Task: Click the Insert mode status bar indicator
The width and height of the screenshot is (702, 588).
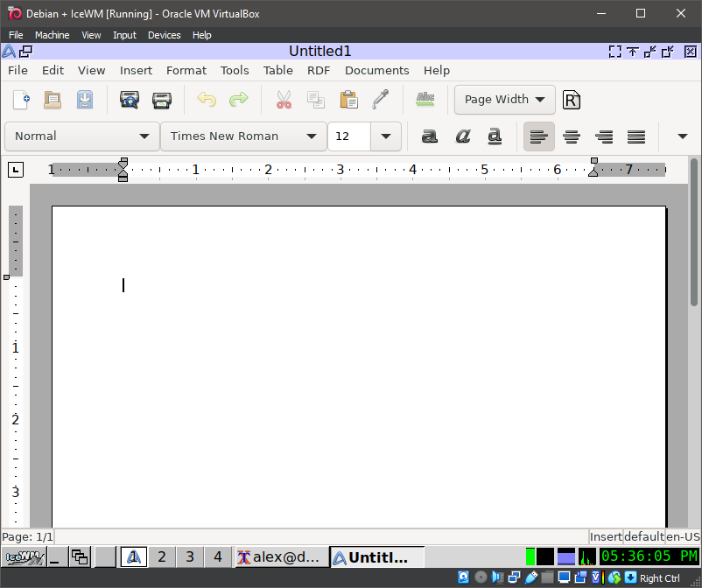Action: (x=606, y=536)
